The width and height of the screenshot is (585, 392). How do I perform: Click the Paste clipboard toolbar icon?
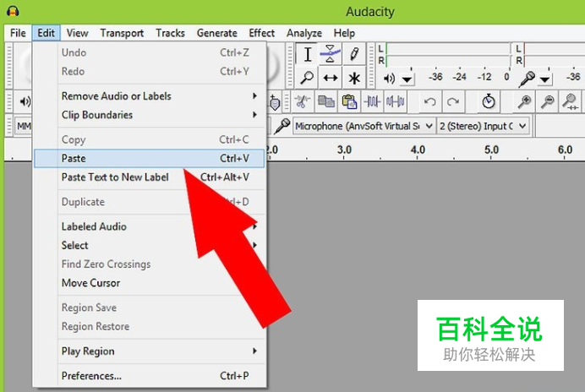[x=349, y=101]
